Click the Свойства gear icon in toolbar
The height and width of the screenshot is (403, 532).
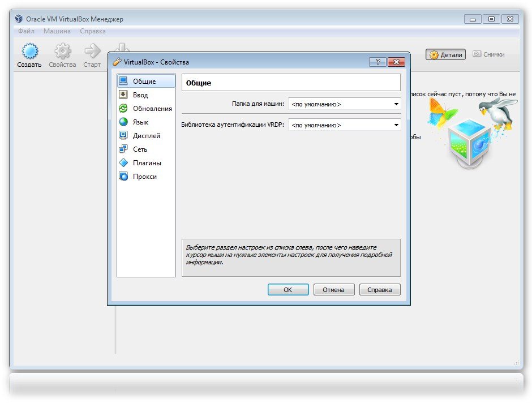(x=62, y=53)
